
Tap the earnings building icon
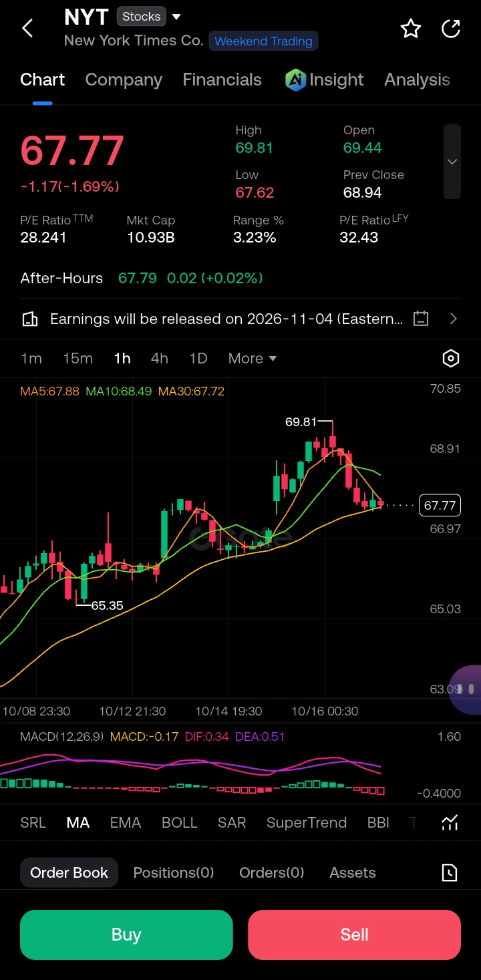click(30, 319)
